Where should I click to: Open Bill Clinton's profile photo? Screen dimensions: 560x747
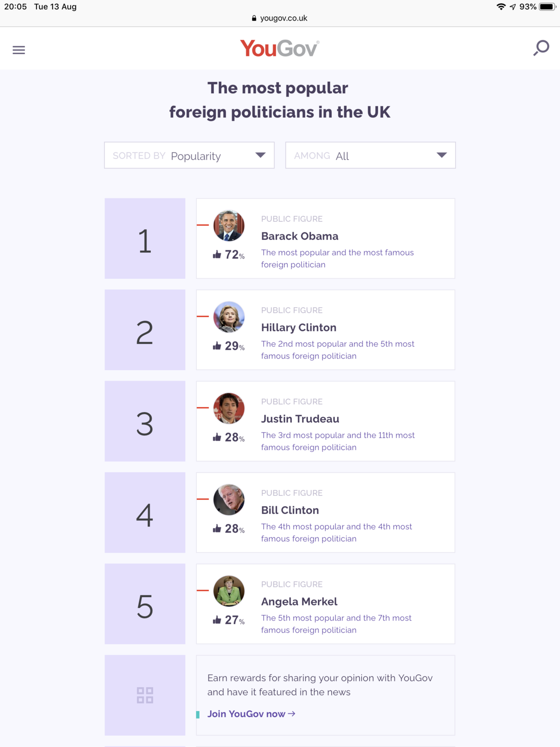(x=229, y=500)
